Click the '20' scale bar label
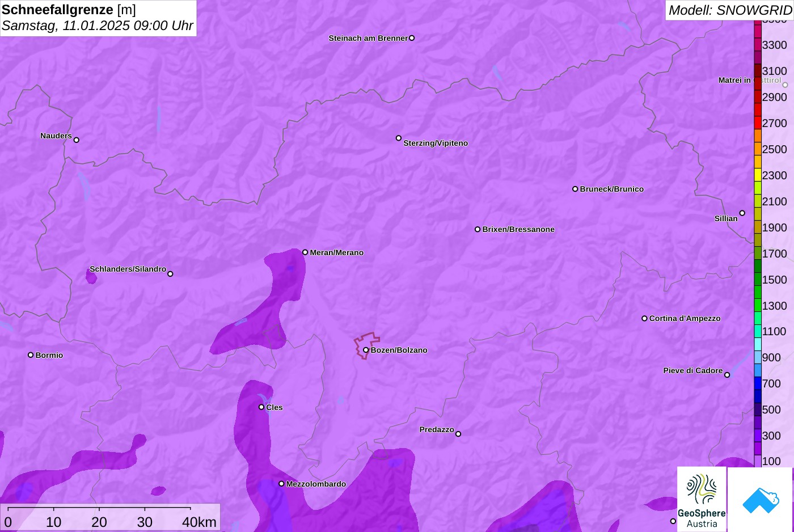The image size is (794, 532). (99, 522)
